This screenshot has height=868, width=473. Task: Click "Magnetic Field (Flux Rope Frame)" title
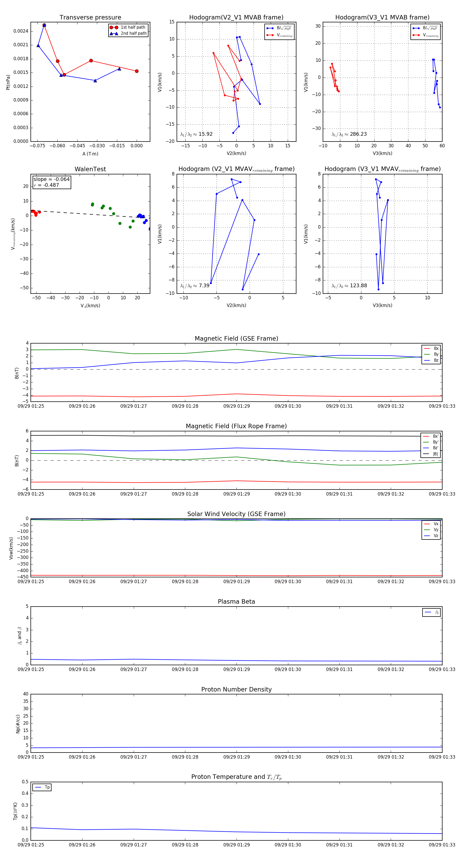[x=236, y=426]
